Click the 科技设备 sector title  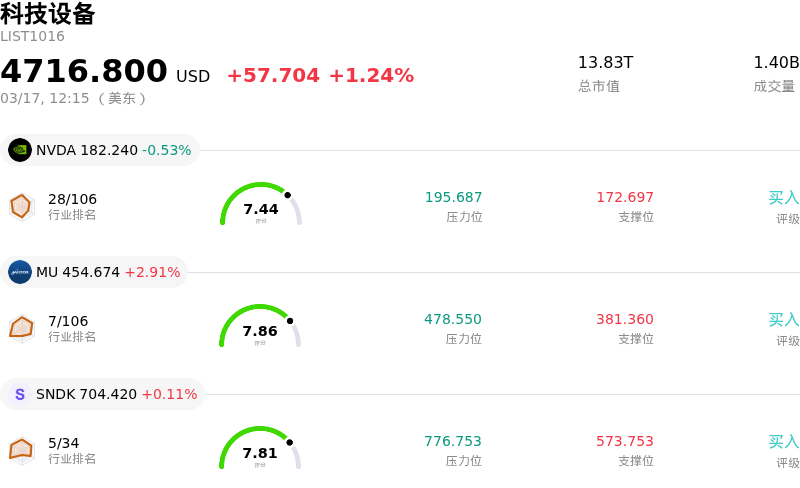point(48,14)
